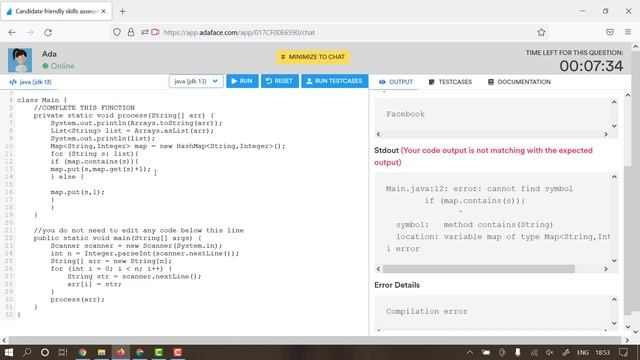The height and width of the screenshot is (360, 640).
Task: Click the Firefox taskbar icon
Action: (120, 352)
